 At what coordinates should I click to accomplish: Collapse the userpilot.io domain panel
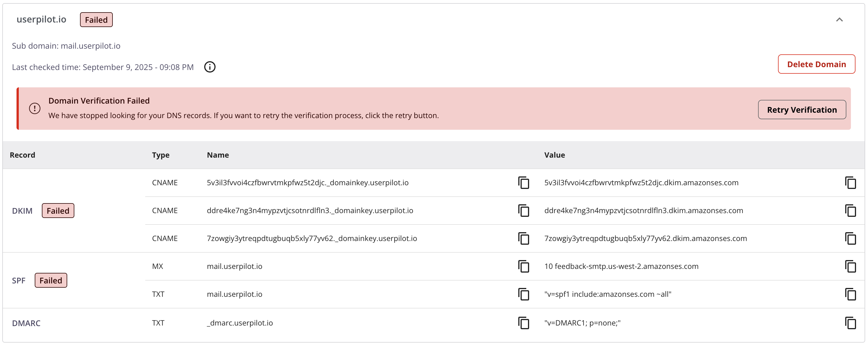tap(839, 20)
